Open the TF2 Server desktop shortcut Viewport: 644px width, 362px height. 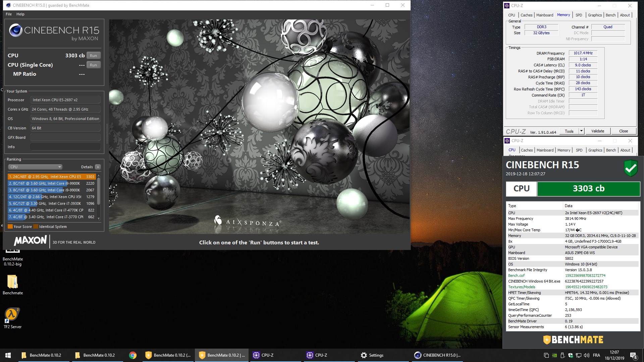(13, 318)
